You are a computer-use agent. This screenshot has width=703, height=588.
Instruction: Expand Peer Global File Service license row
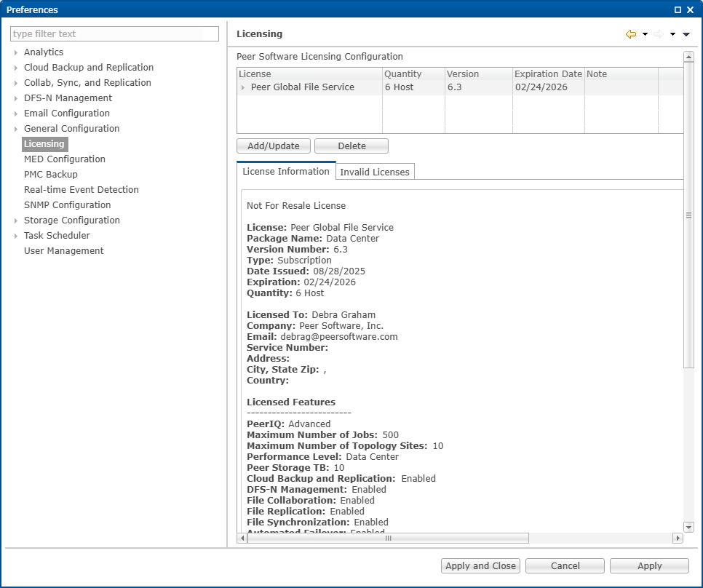(x=243, y=87)
